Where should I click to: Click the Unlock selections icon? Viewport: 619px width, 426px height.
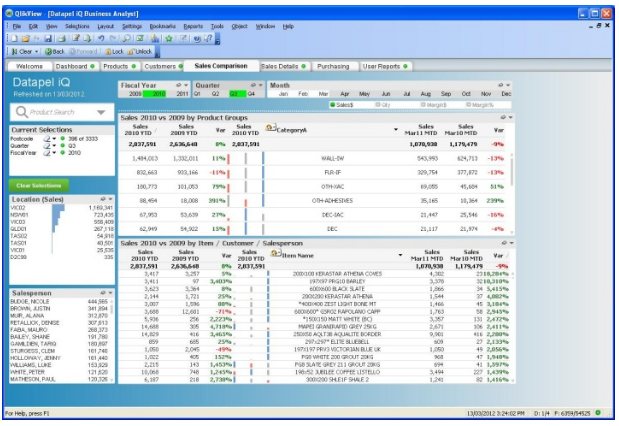(x=131, y=52)
